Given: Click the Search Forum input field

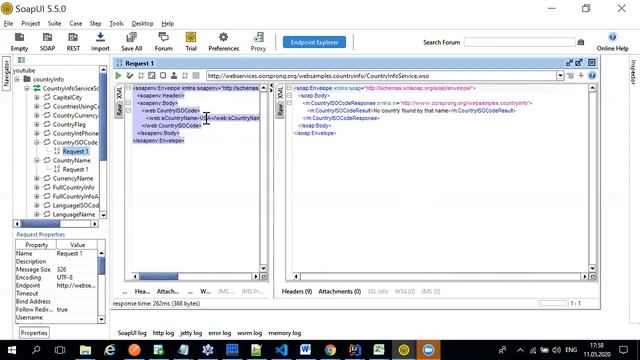Looking at the screenshot, I should [x=520, y=42].
